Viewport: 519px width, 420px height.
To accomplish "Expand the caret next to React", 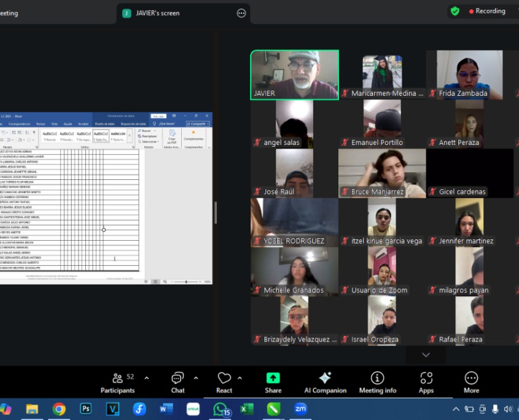I will tap(240, 378).
